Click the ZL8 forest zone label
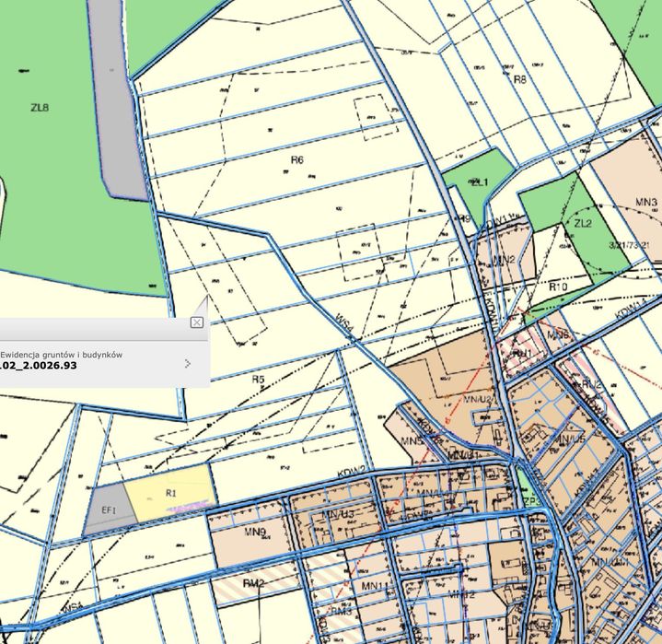Viewport: 662px width, 644px height. (40, 107)
